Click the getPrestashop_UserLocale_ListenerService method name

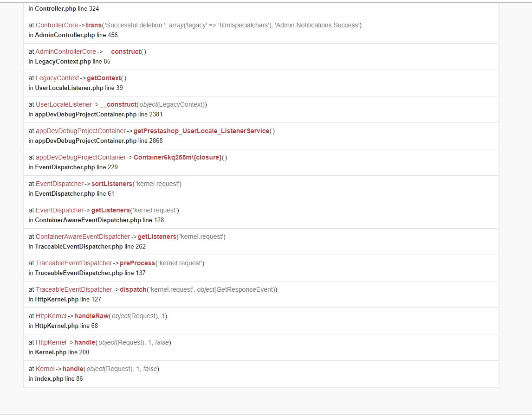pos(201,131)
